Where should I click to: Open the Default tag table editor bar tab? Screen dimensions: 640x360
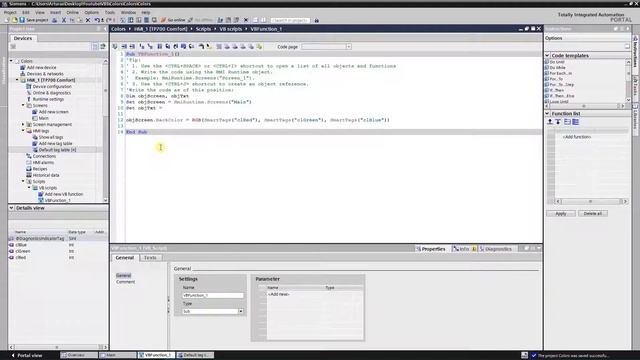coord(195,355)
